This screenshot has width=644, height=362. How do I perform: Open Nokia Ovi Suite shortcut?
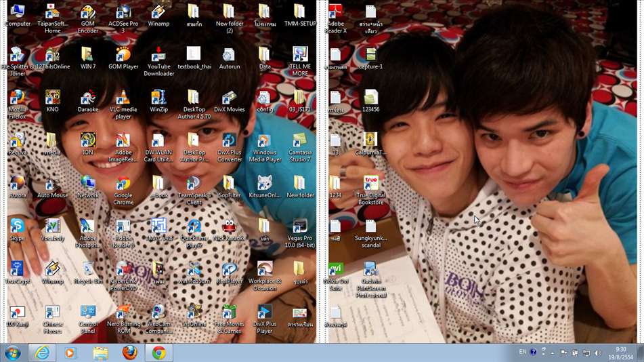(336, 277)
